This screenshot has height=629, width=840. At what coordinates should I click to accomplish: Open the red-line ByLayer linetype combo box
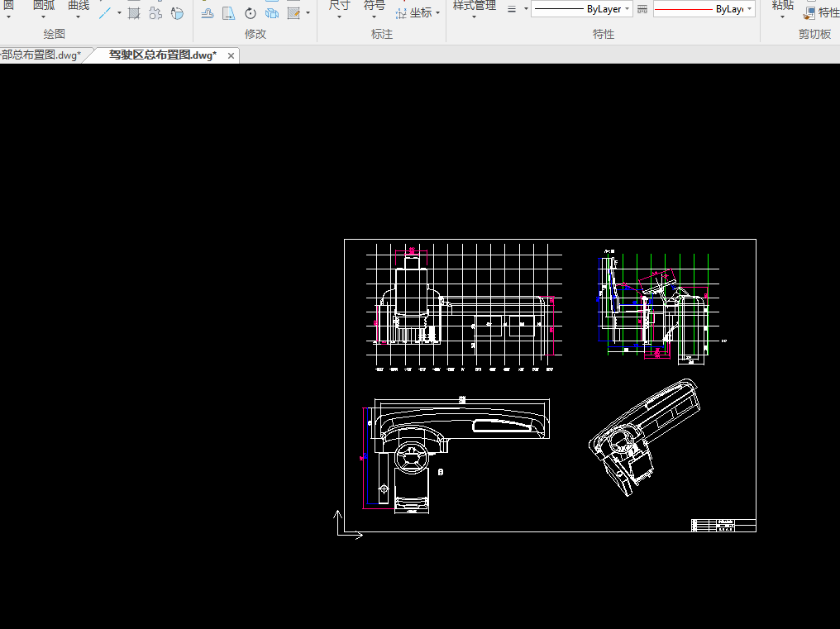[x=704, y=9]
